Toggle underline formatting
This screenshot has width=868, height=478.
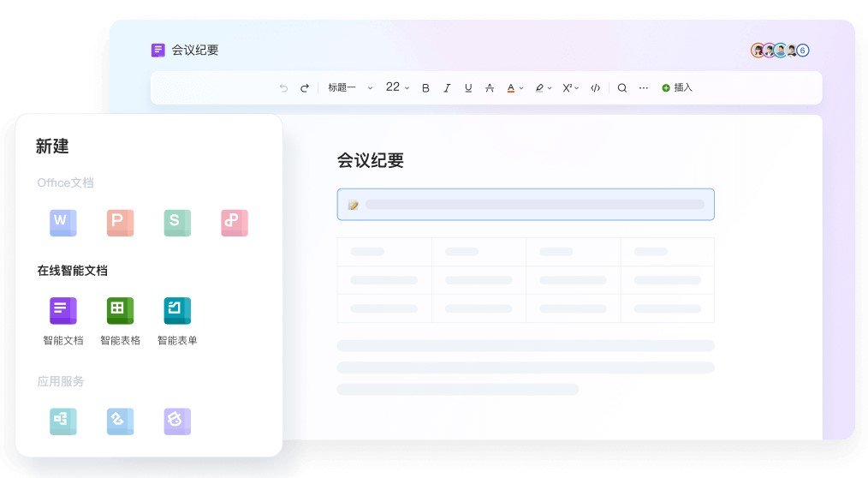point(468,88)
